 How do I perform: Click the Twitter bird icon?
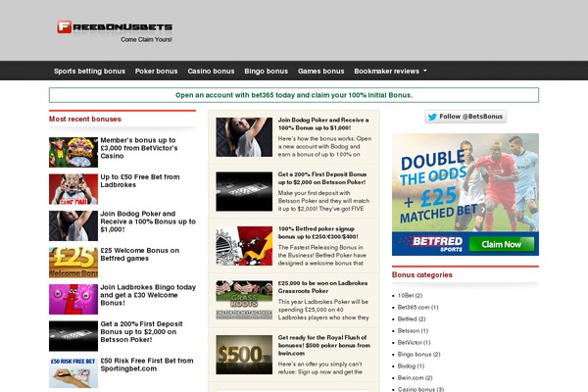tap(432, 117)
